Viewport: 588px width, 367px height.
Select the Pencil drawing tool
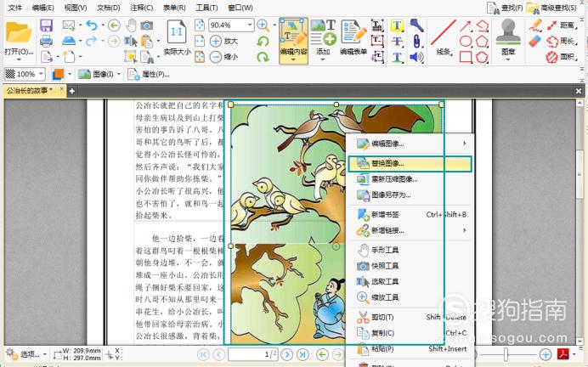click(x=535, y=25)
